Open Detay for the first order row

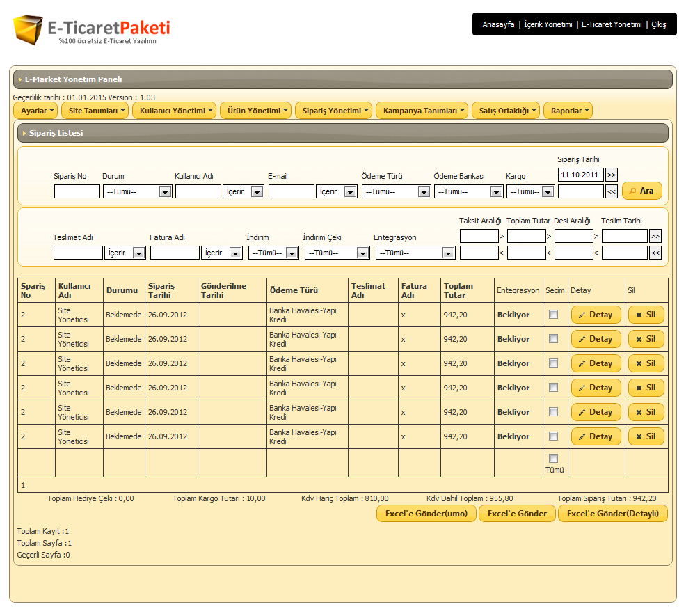coord(596,315)
